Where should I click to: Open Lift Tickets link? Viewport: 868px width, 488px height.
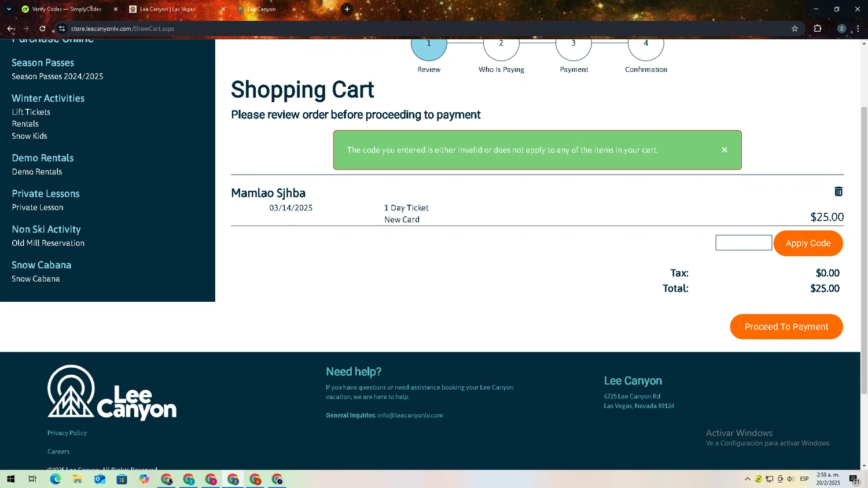point(31,112)
